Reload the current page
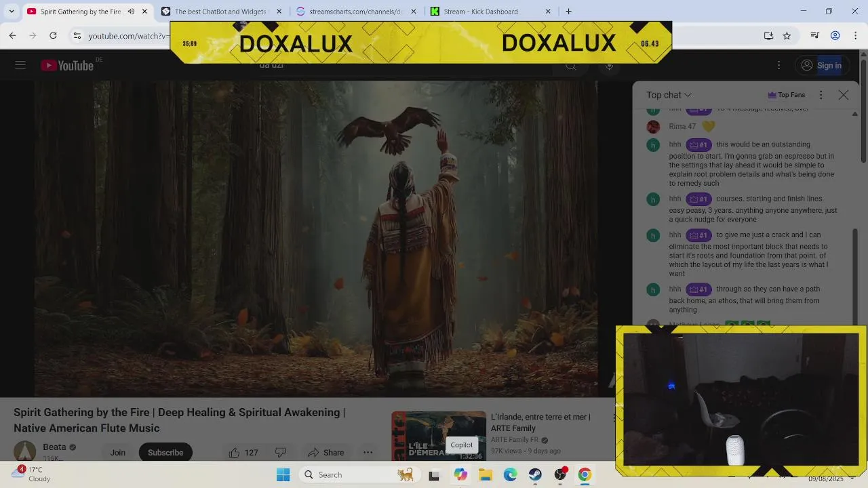This screenshot has width=868, height=488. pyautogui.click(x=53, y=35)
